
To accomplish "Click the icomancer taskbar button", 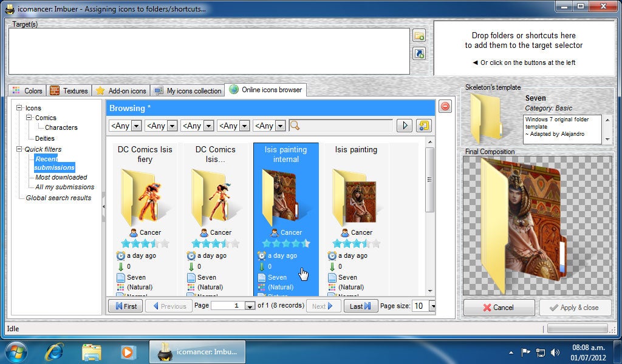I will pyautogui.click(x=197, y=352).
